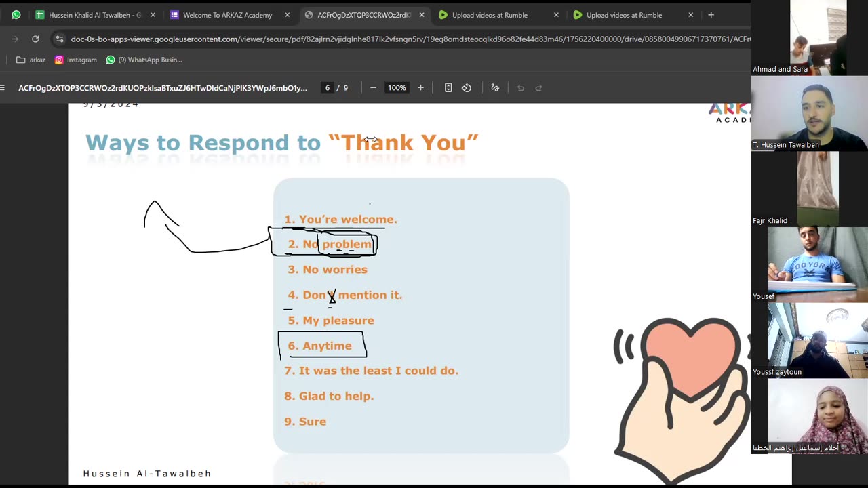The image size is (868, 488).
Task: Undo the last annotation
Action: click(x=521, y=87)
